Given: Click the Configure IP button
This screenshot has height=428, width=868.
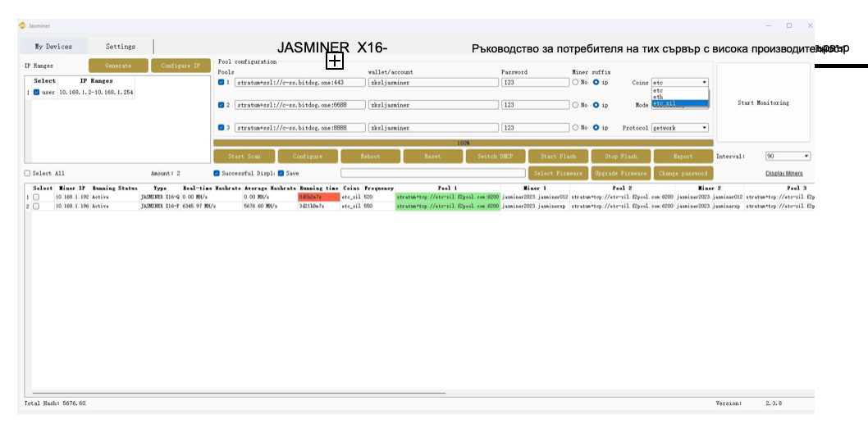Looking at the screenshot, I should [180, 66].
